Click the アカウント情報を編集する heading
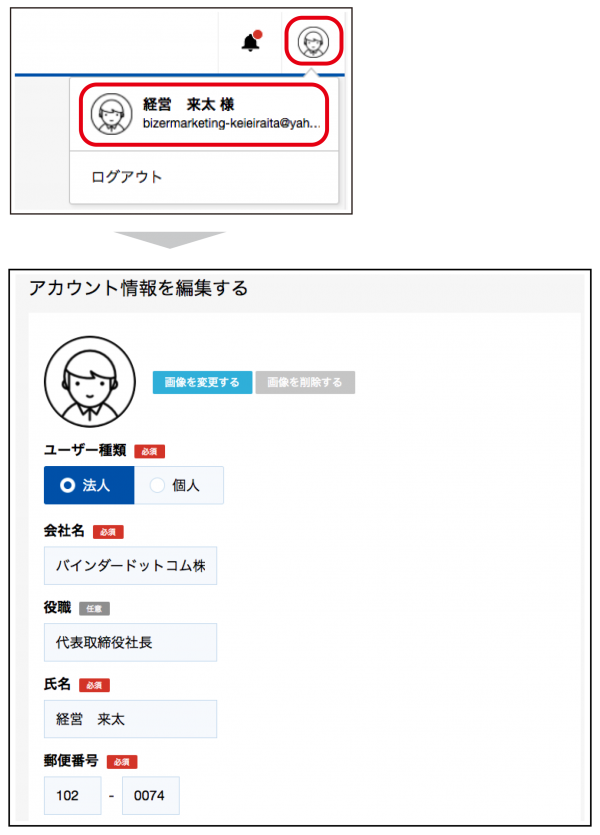The width and height of the screenshot is (600, 835). tap(139, 288)
